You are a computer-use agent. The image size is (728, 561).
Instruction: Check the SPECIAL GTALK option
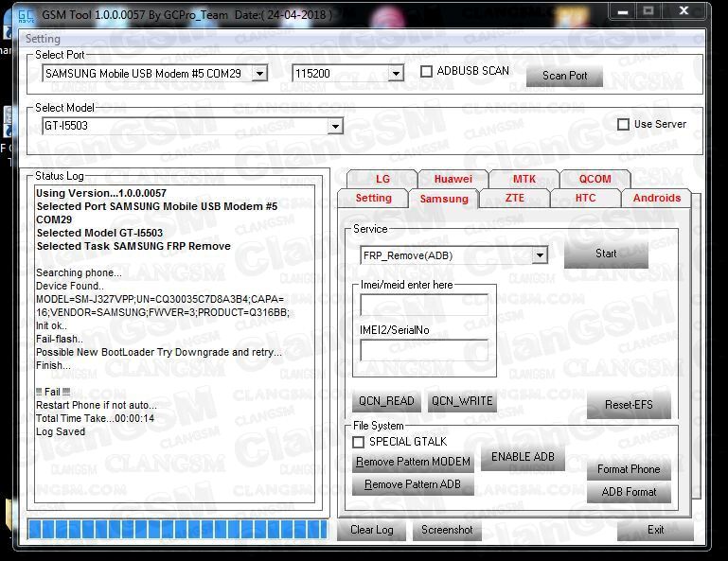coord(358,442)
